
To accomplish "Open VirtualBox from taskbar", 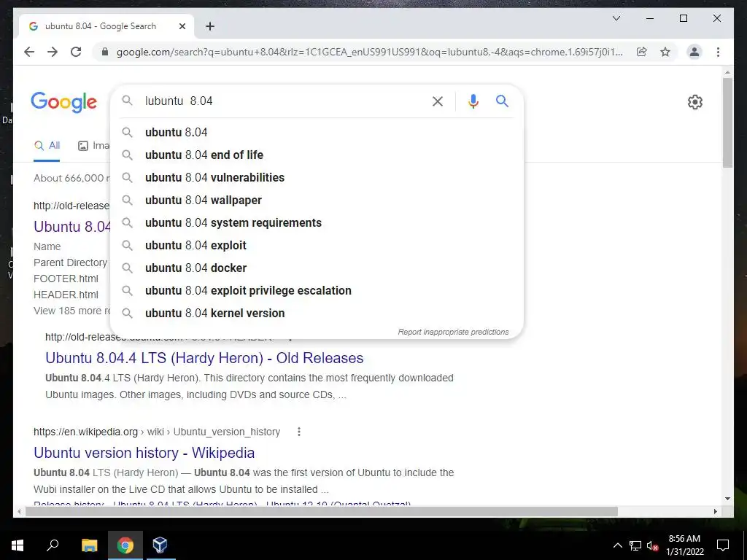I will 160,545.
